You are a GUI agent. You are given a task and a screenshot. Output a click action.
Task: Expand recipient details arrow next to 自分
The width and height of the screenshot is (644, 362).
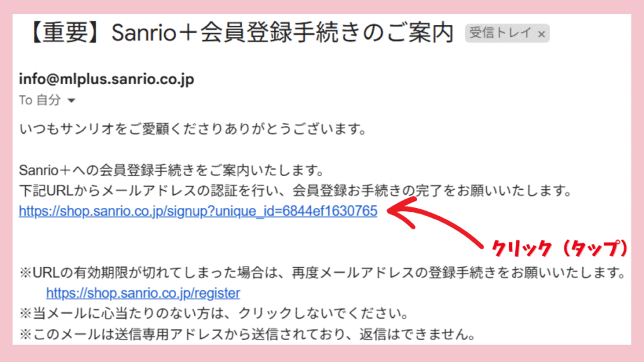coord(72,101)
